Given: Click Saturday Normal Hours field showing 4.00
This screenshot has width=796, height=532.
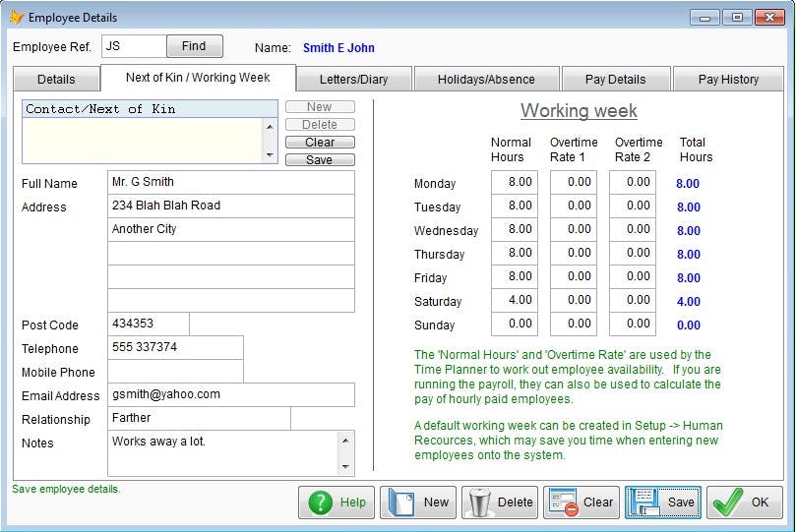Looking at the screenshot, I should pos(515,300).
